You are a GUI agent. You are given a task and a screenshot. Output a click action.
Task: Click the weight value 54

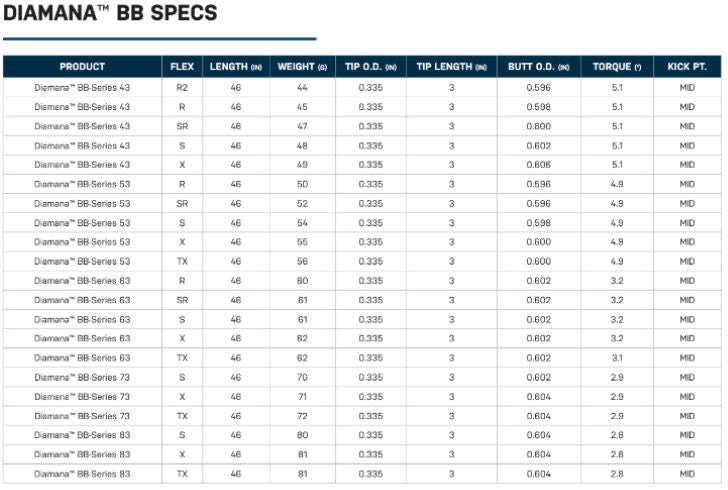(302, 223)
